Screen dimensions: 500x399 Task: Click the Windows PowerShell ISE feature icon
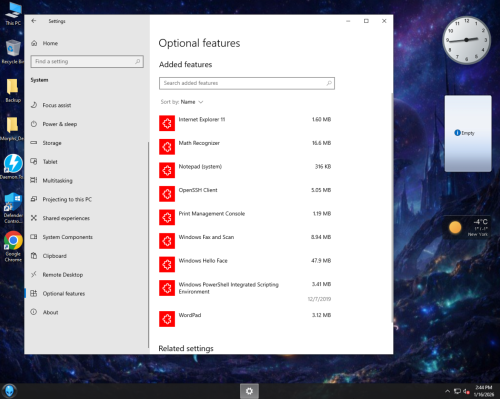[167, 288]
